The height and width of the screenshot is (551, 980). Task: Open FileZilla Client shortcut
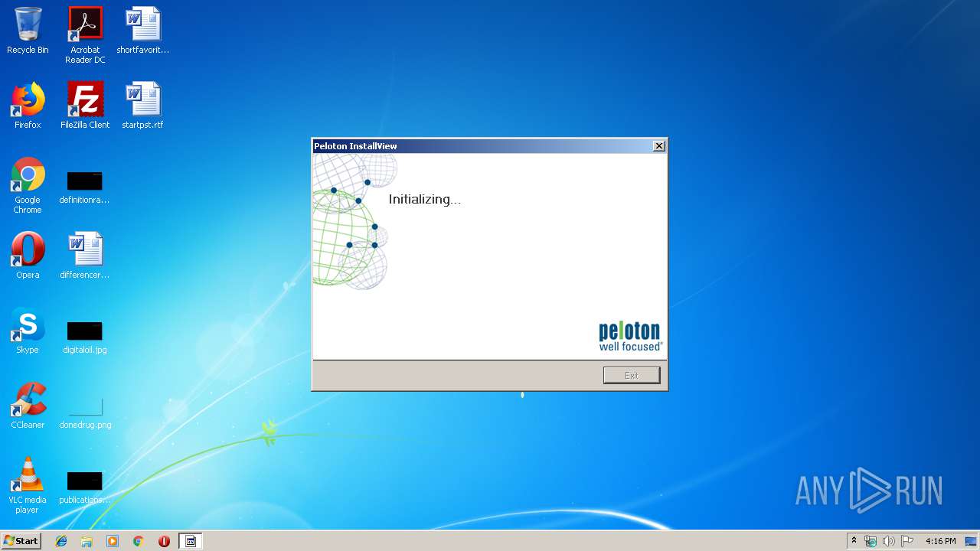coord(85,106)
